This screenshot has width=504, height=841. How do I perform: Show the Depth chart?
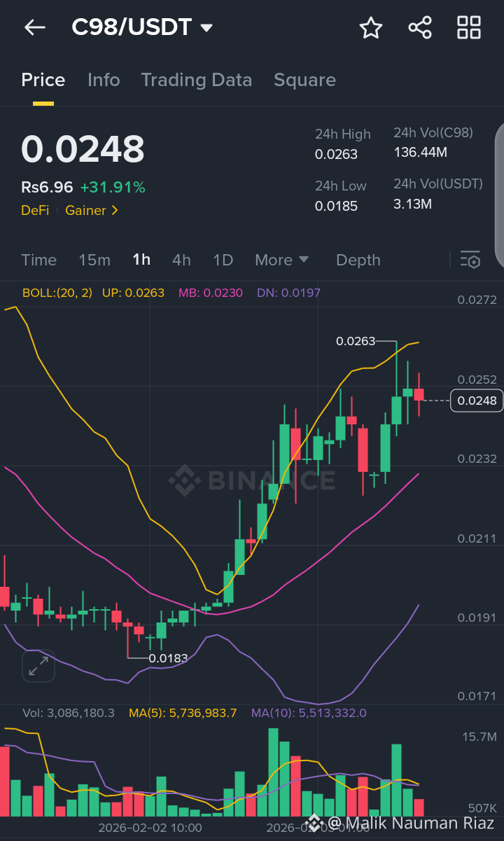358,260
